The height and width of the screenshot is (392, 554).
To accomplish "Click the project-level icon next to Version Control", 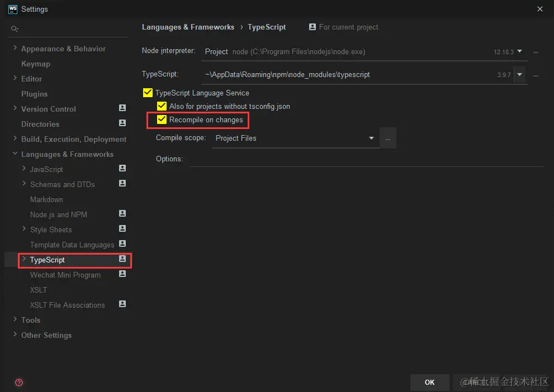I will [x=122, y=108].
